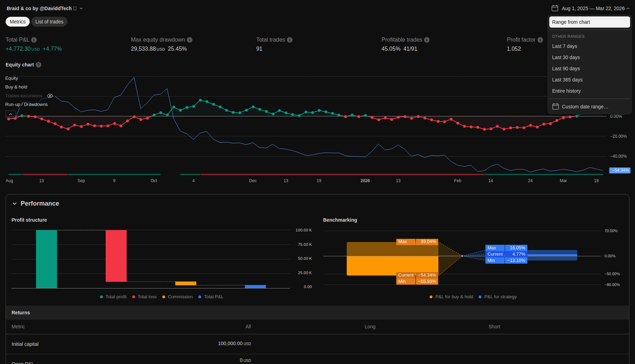Toggle the Run-up / Drawdowns series
The width and height of the screenshot is (635, 364).
(27, 105)
